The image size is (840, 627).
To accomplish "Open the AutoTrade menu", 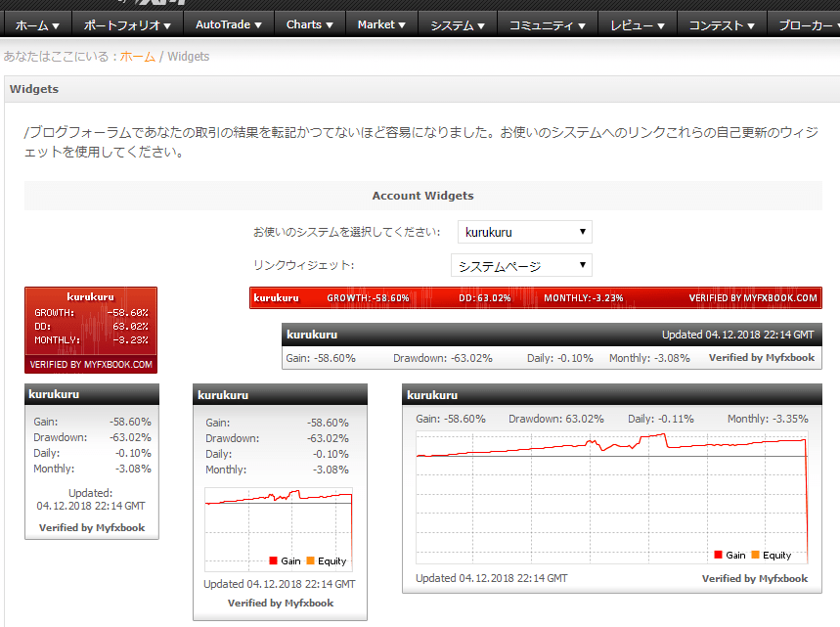I will coord(229,24).
